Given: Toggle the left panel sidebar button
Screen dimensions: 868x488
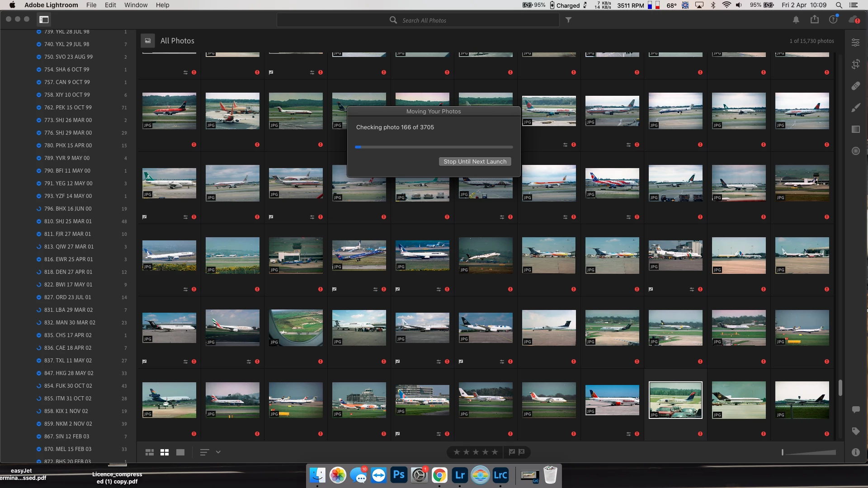Looking at the screenshot, I should [x=44, y=19].
